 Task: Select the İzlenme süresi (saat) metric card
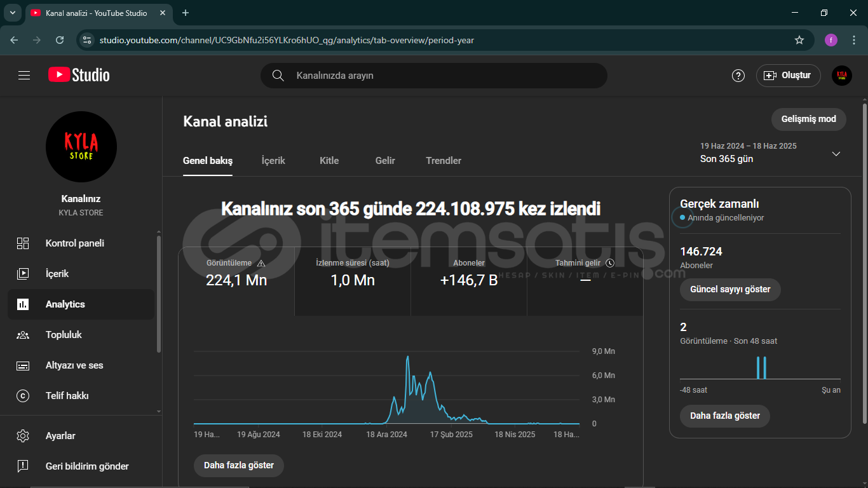click(x=353, y=281)
